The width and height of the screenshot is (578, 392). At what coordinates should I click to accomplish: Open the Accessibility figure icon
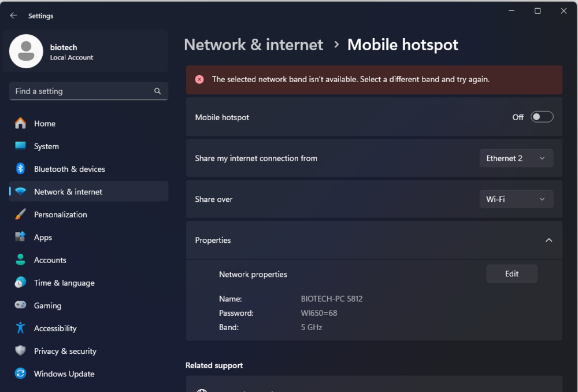(21, 328)
